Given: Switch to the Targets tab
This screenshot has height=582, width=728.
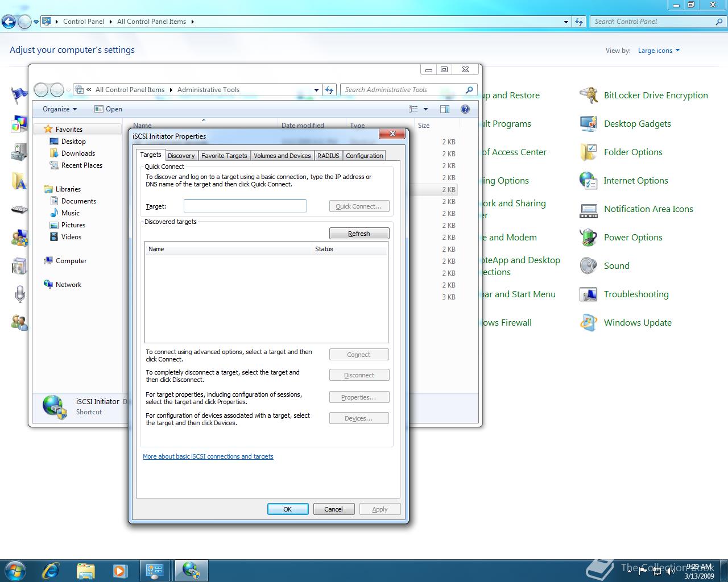Looking at the screenshot, I should (151, 155).
